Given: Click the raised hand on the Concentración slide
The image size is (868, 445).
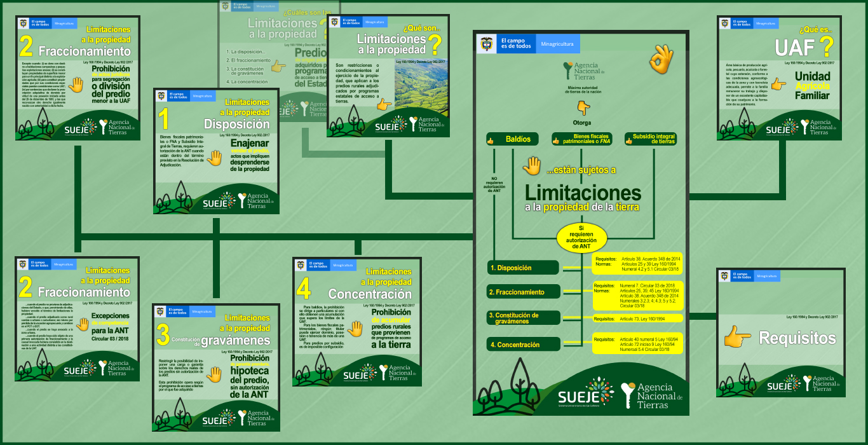Looking at the screenshot, I should pyautogui.click(x=355, y=328).
